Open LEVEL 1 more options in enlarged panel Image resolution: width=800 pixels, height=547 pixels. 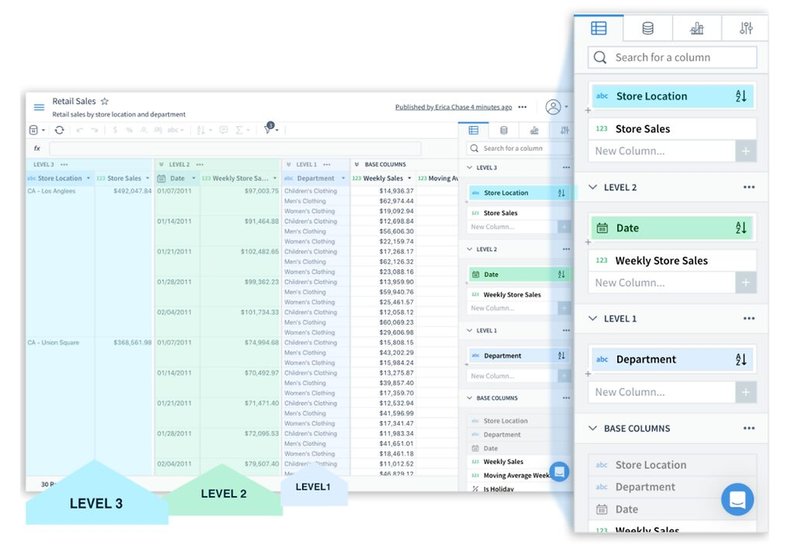(x=748, y=318)
